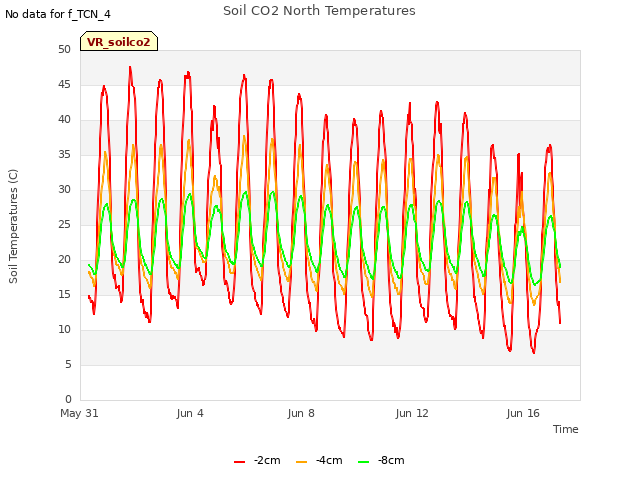Click the Jun 4 x-axis tick label
The image size is (640, 480).
190,413
